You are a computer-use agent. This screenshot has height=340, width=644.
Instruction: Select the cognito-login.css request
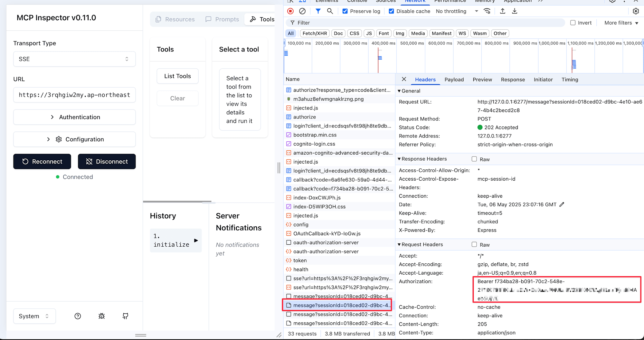tap(339, 144)
